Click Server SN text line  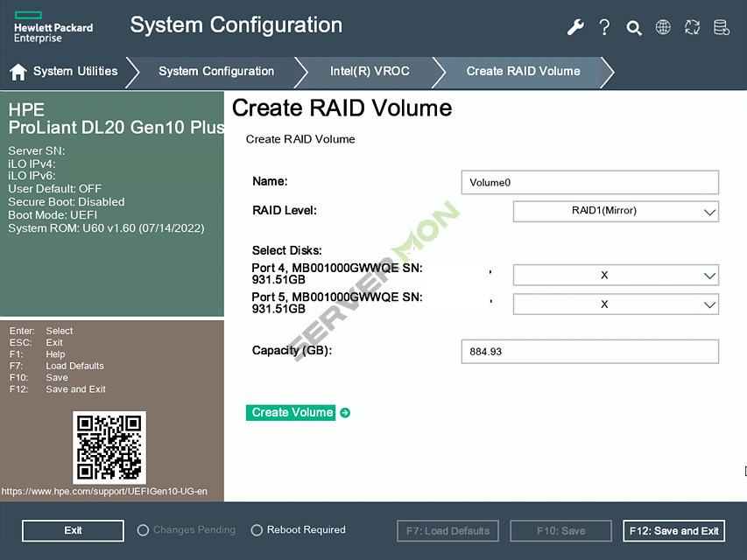click(x=37, y=151)
